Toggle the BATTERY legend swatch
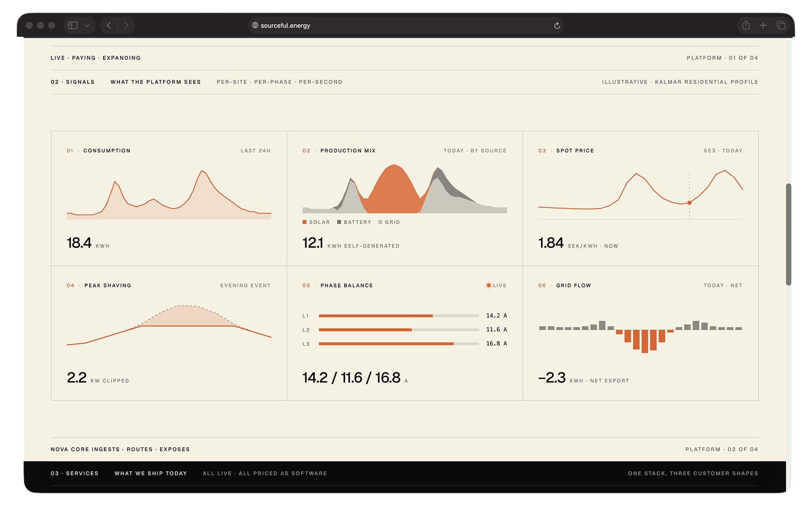Image resolution: width=812 pixels, height=515 pixels. pyautogui.click(x=338, y=222)
